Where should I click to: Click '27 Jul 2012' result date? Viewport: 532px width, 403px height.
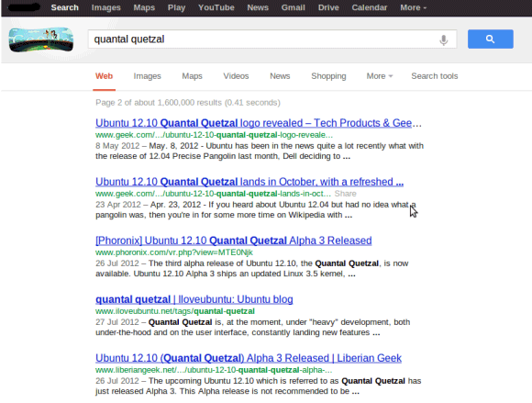[117, 322]
